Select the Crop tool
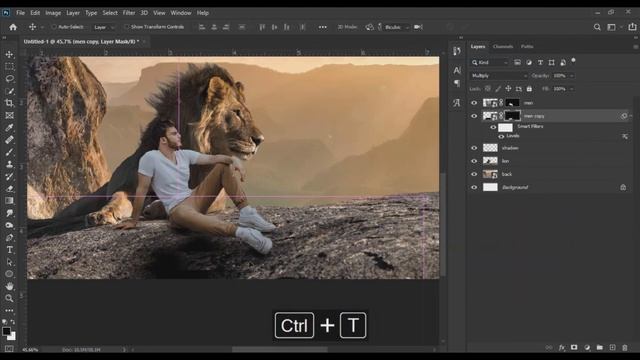The height and width of the screenshot is (360, 640). point(9,103)
